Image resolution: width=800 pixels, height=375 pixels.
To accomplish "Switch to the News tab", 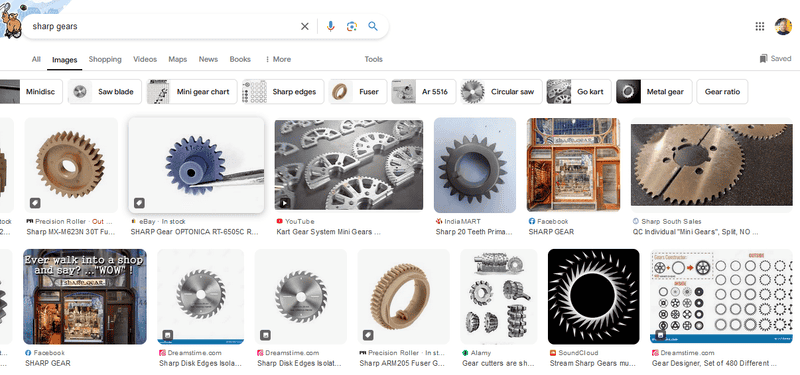I will click(x=208, y=59).
